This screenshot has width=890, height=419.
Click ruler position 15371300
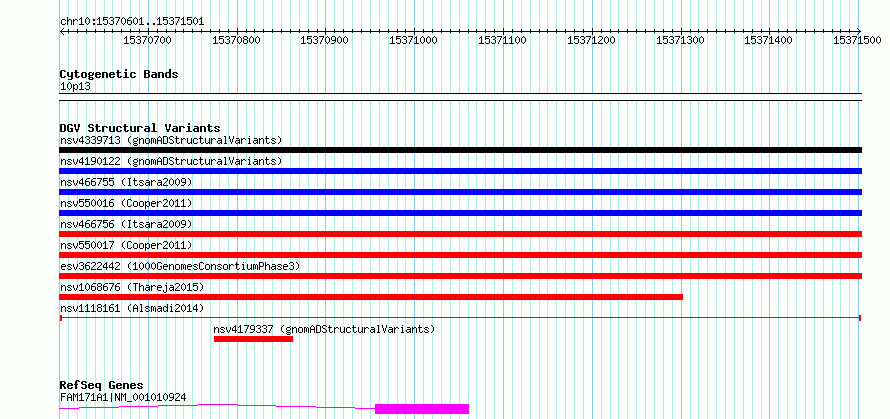click(x=680, y=40)
